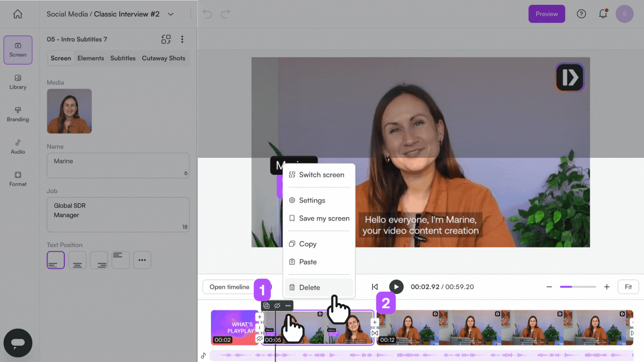
Task: Click the Home icon
Action: pos(17,14)
